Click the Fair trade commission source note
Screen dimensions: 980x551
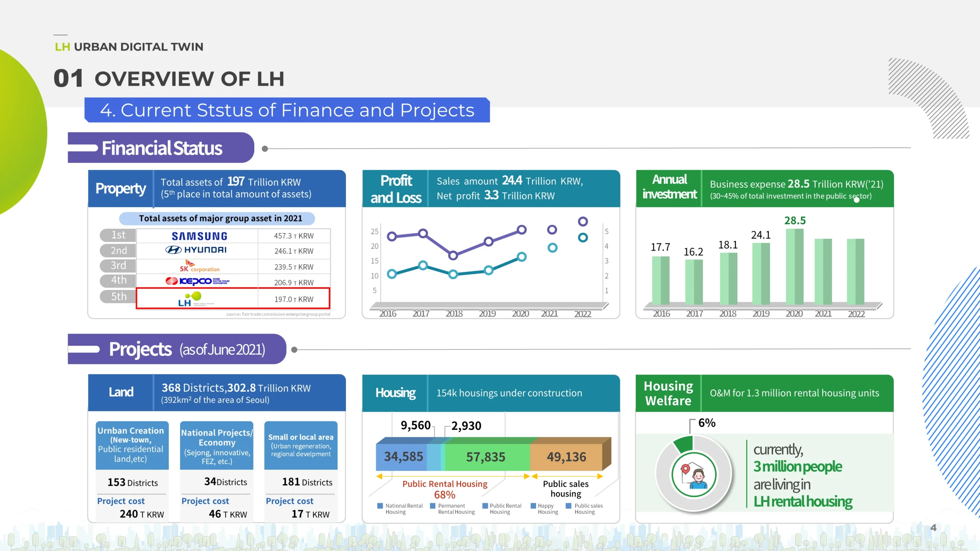click(278, 314)
